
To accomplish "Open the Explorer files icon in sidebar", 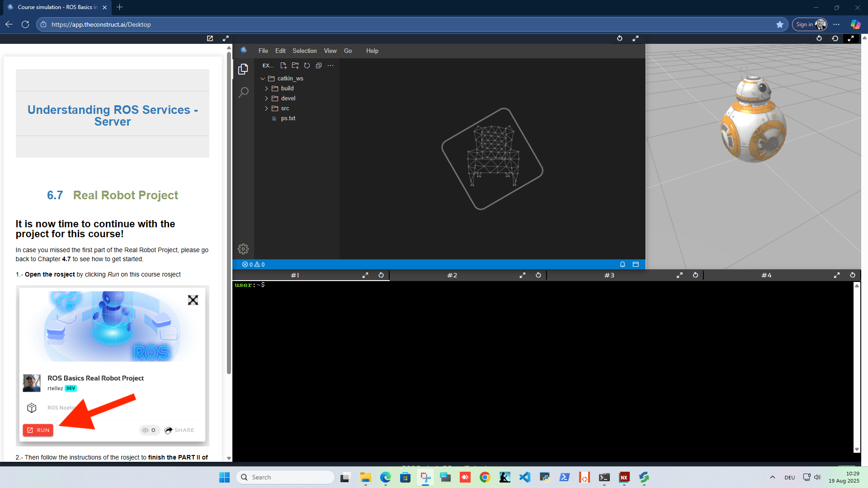I will point(243,69).
